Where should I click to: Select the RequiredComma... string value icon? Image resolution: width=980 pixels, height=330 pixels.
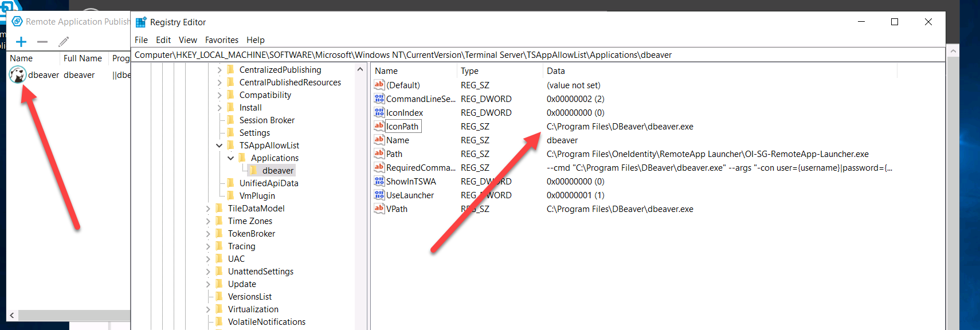tap(379, 167)
